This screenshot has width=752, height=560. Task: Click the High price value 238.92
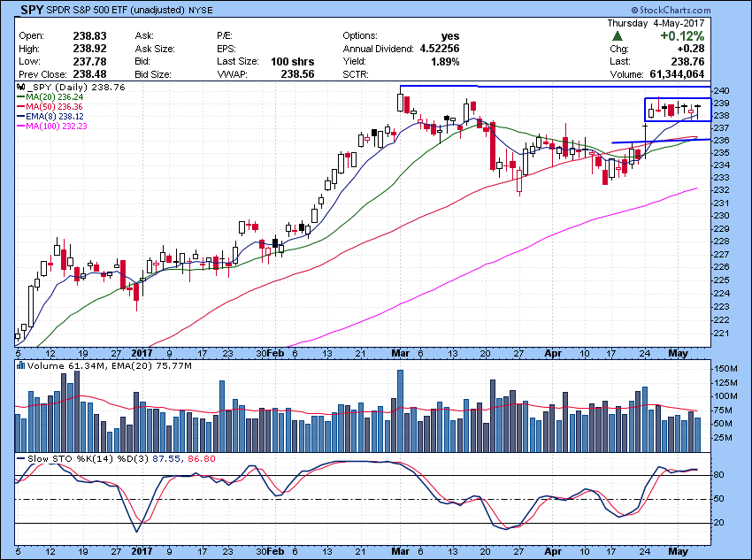[89, 49]
